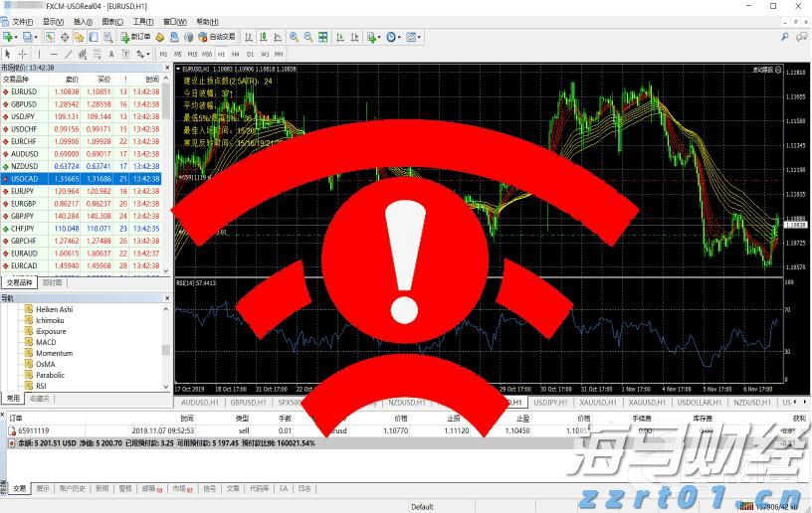This screenshot has width=812, height=513.
Task: Click the 新订单 (New Order) toolbar button
Action: pos(136,37)
